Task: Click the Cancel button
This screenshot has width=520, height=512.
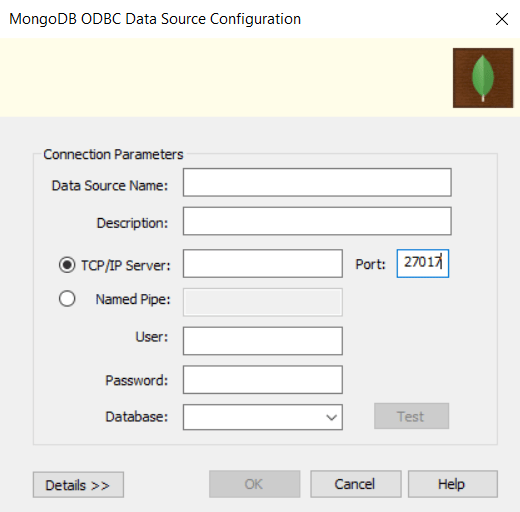Action: tap(356, 484)
